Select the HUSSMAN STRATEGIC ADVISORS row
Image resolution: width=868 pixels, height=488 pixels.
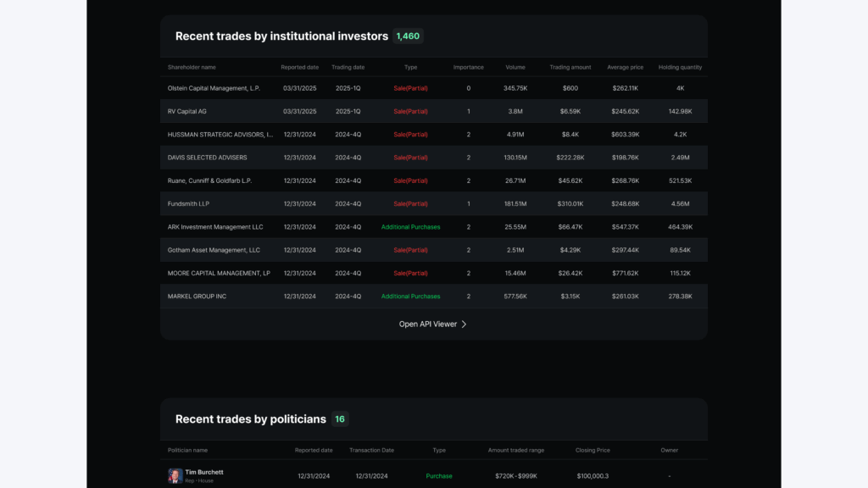pyautogui.click(x=434, y=135)
